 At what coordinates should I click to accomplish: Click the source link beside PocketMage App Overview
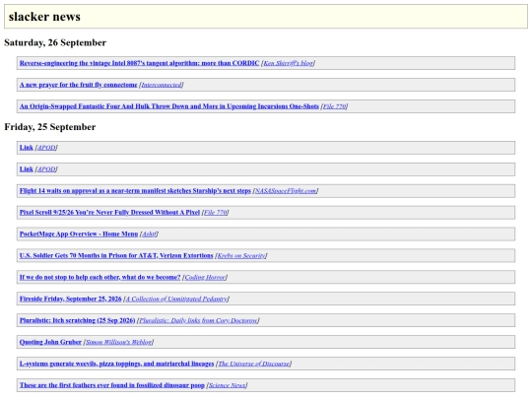pyautogui.click(x=149, y=234)
